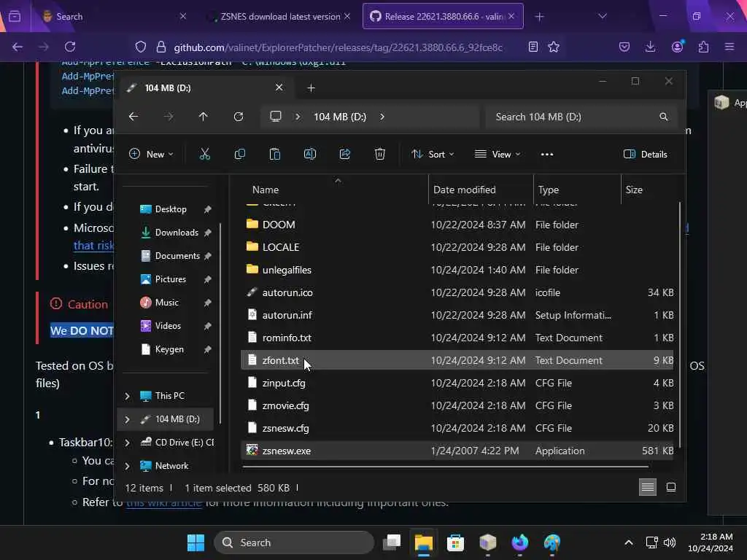747x560 pixels.
Task: Select the DOOM folder
Action: tap(458, 225)
